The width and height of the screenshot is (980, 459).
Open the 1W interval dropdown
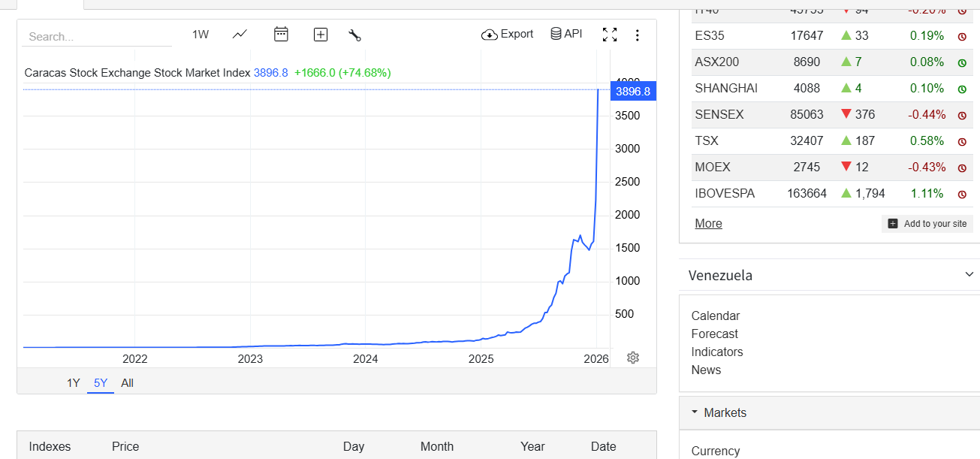201,35
